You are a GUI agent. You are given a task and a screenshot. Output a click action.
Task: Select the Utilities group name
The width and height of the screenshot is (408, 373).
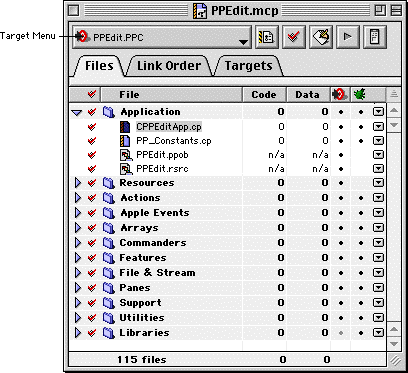pyautogui.click(x=142, y=318)
